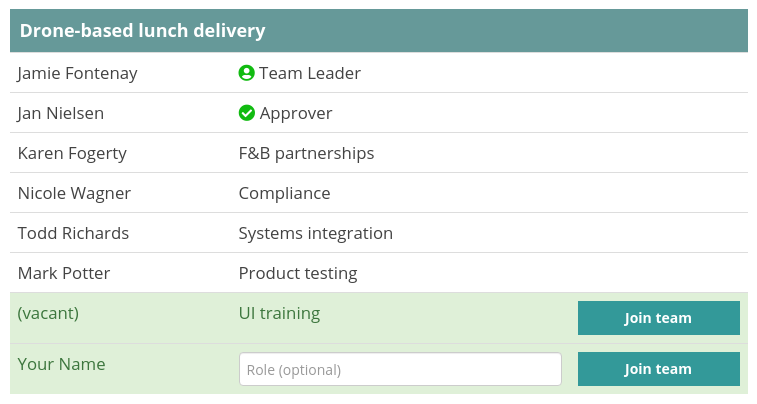Click the Approver role text
The height and width of the screenshot is (404, 757).
pos(295,113)
